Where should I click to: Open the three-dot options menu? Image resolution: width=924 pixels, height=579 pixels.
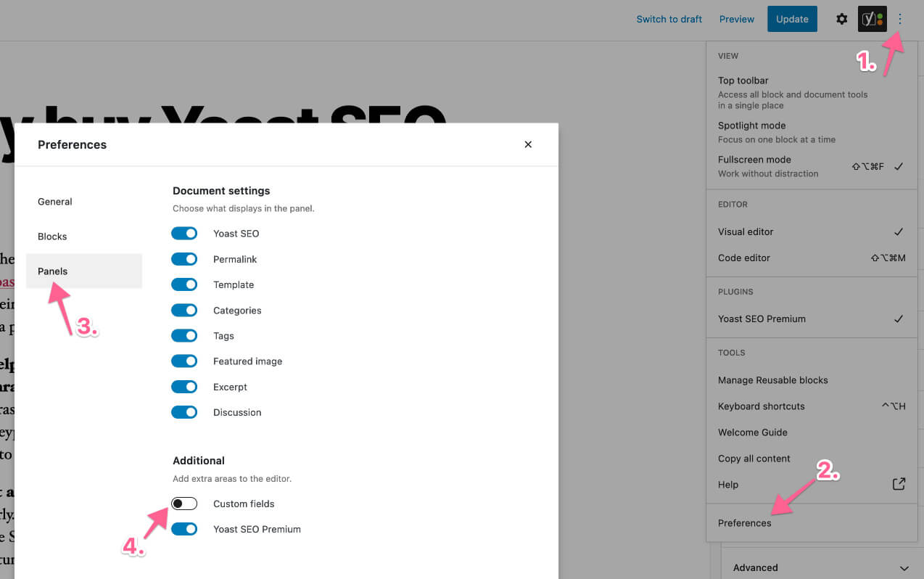(x=900, y=20)
